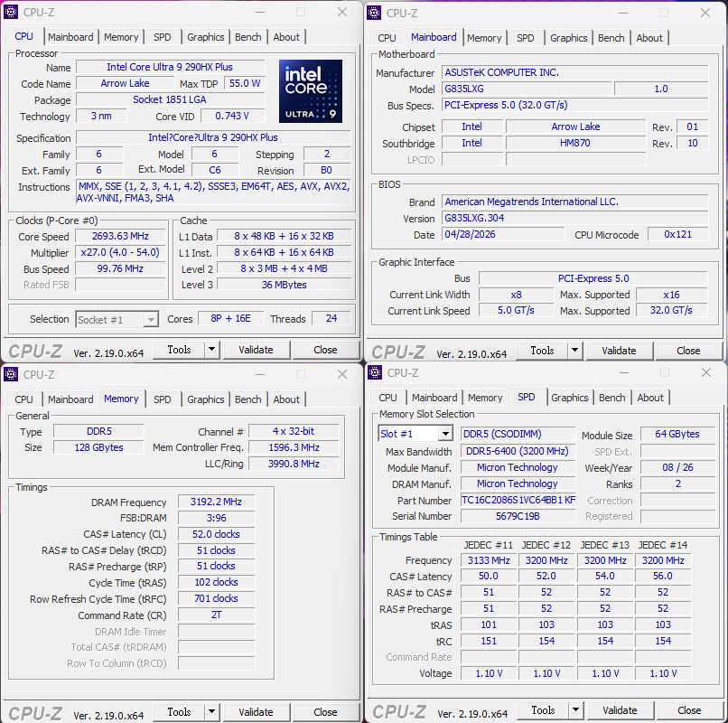The image size is (728, 723).
Task: Expand the Tools arrow in the SPD window
Action: coord(575,710)
